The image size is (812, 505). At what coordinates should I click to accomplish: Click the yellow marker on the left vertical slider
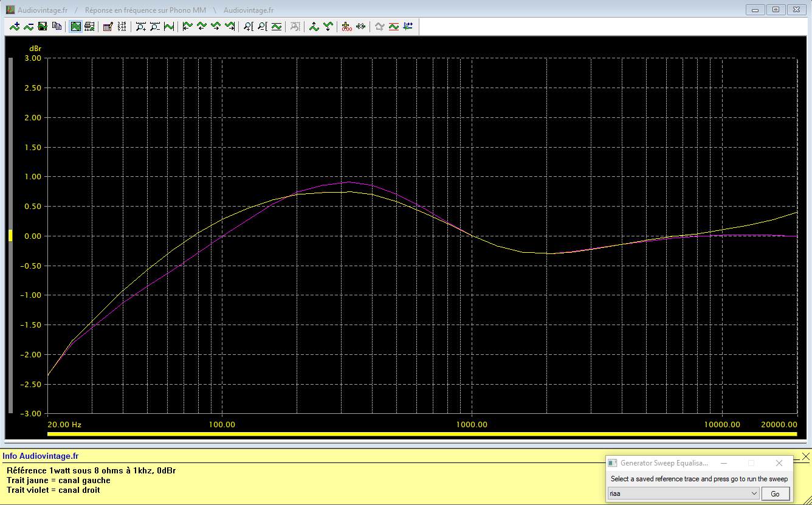(10, 236)
